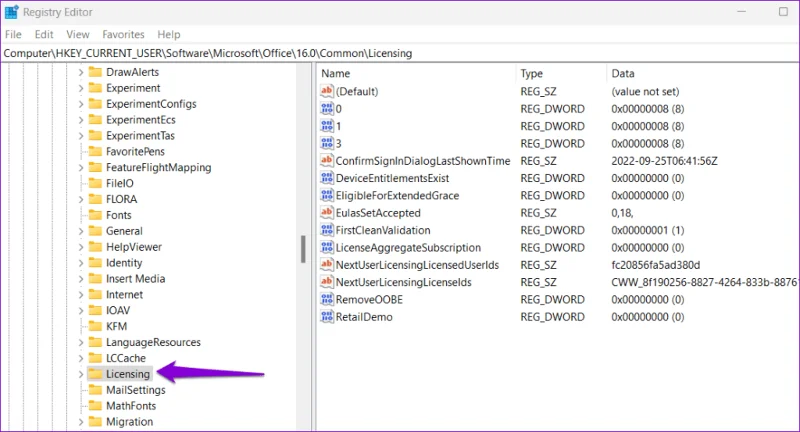Open the View menu

click(x=78, y=34)
